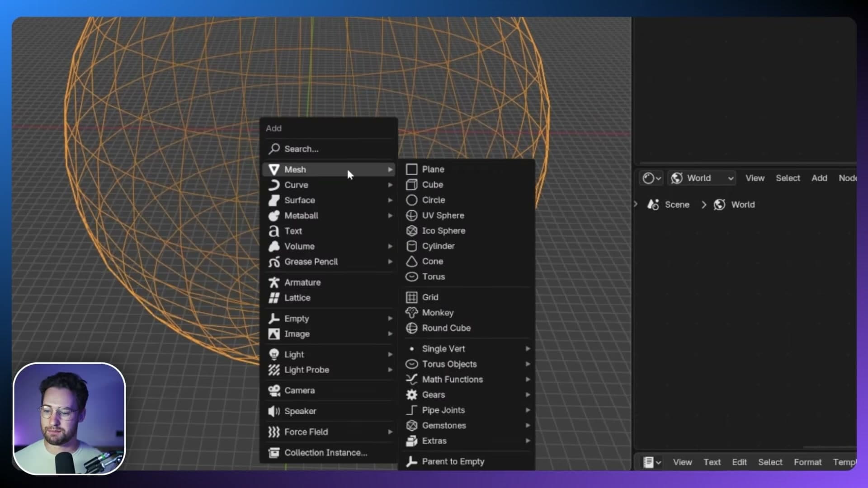Click the Text object icon
This screenshot has height=488, width=868.
click(x=274, y=231)
